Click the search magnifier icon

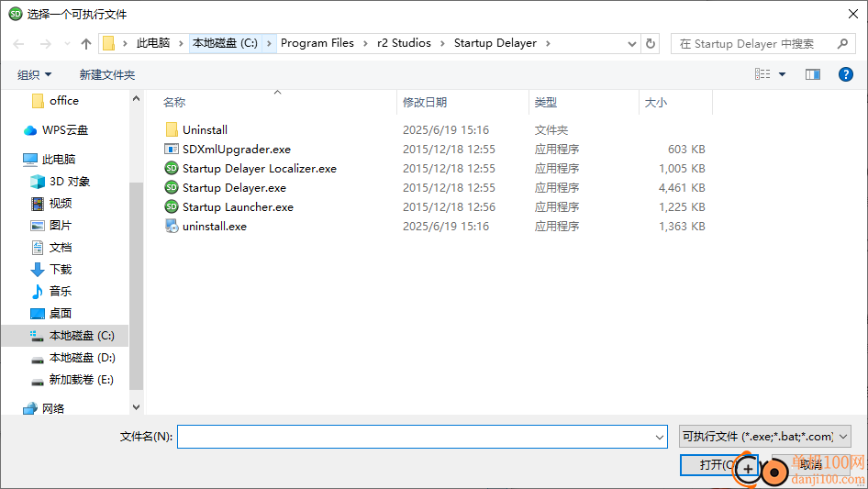point(842,43)
